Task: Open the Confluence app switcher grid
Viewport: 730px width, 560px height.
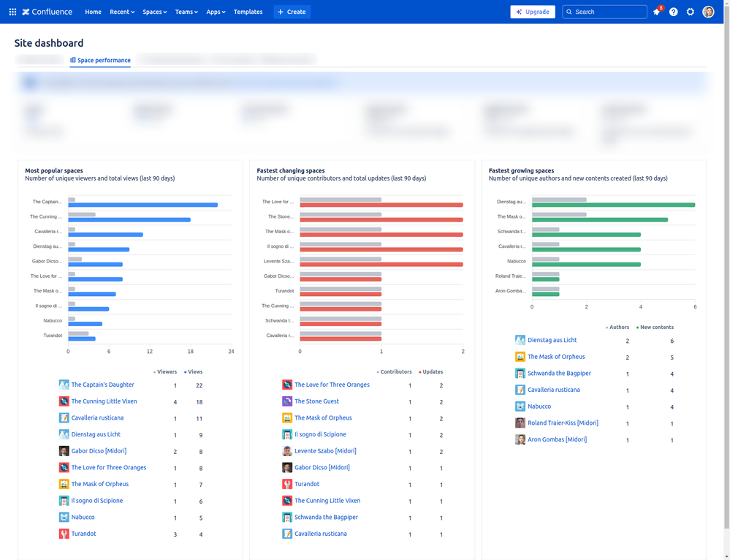Action: pos(11,11)
